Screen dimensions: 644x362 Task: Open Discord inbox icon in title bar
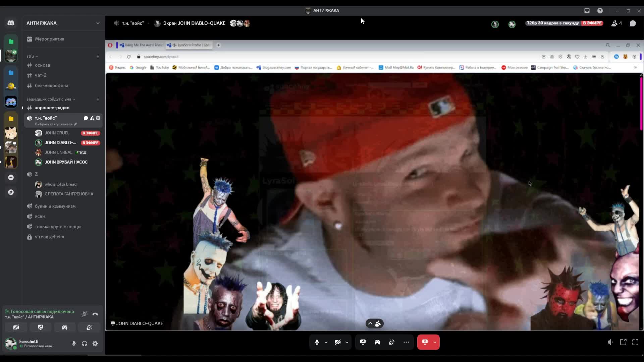click(x=587, y=11)
